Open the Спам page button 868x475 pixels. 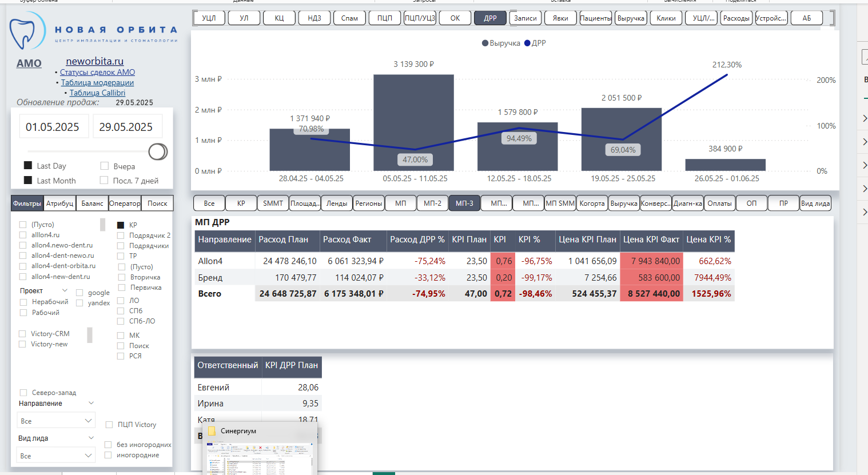click(x=349, y=18)
